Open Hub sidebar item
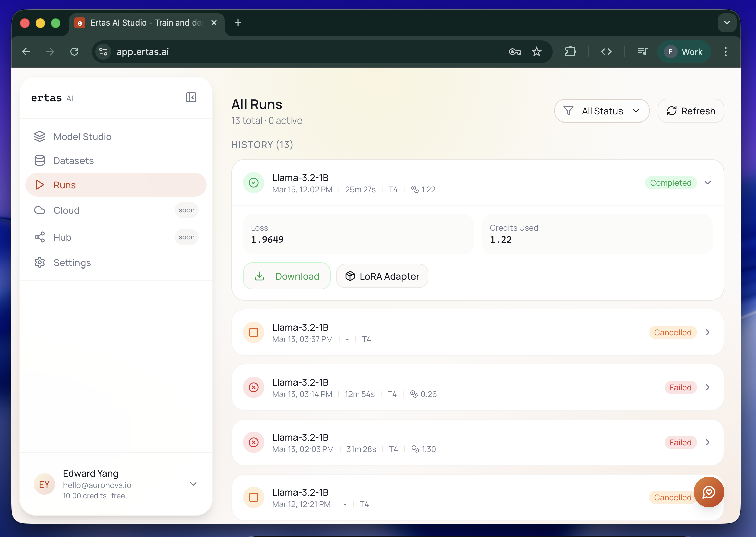Image resolution: width=756 pixels, height=537 pixels. pyautogui.click(x=116, y=237)
